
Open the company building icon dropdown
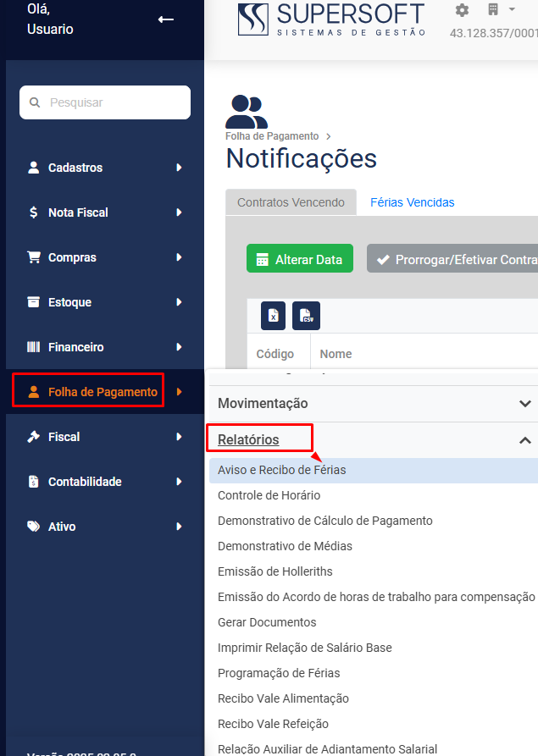coord(501,9)
